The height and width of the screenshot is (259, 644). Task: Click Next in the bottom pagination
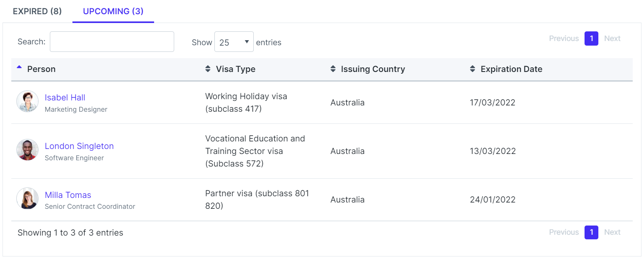(612, 232)
